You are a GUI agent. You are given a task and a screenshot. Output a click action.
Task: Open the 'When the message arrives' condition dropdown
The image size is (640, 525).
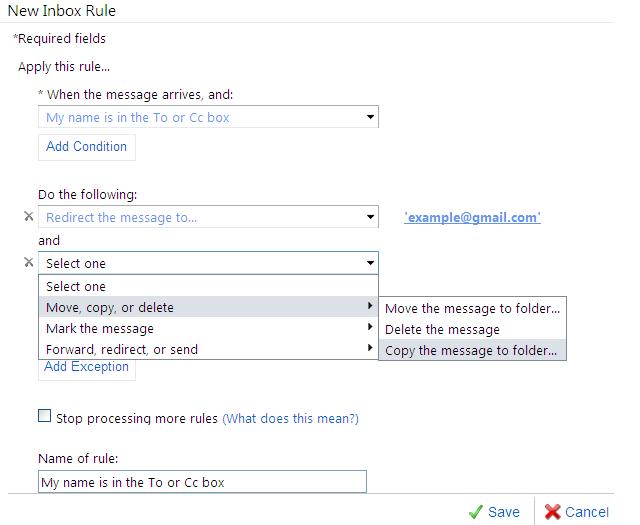(x=208, y=118)
